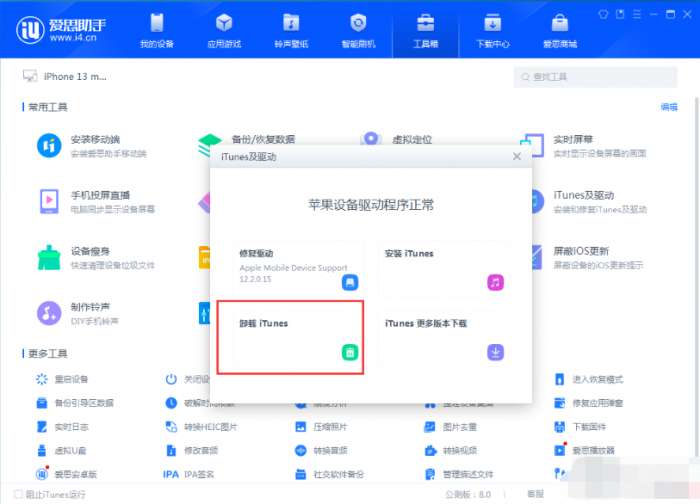Image resolution: width=700 pixels, height=504 pixels.
Task: Open the 爱思播放器 player tool
Action: tap(584, 450)
